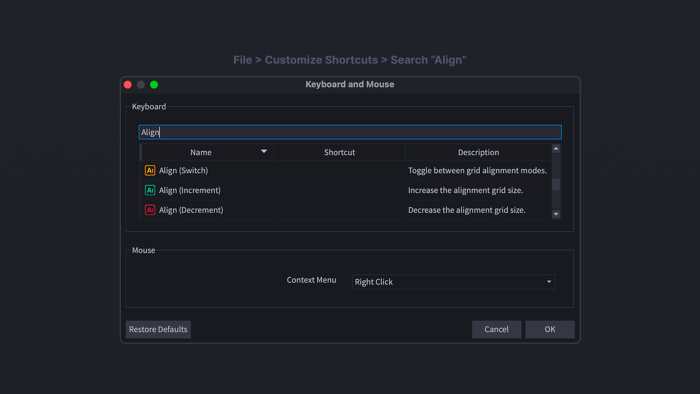Confirm settings with the OK button

pos(550,329)
